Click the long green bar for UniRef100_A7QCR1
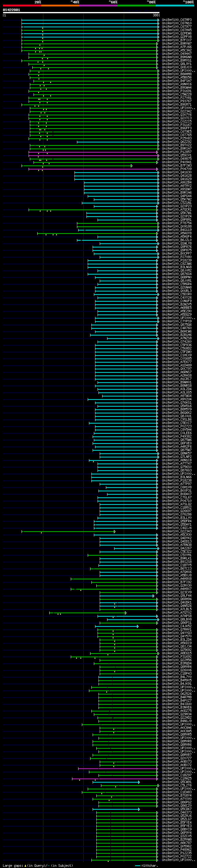This screenshot has height=868, width=197. tap(93, 210)
